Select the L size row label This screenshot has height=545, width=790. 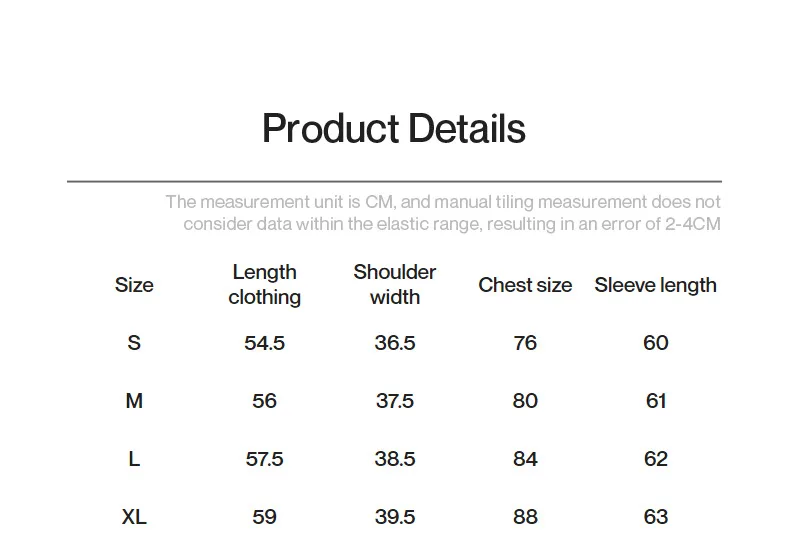coord(134,459)
